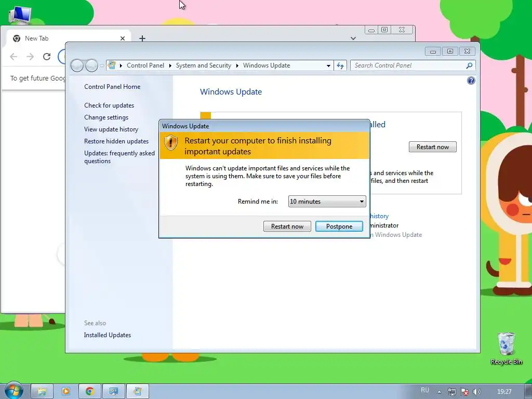
Task: Open Chrome's tab search chevron
Action: click(353, 38)
